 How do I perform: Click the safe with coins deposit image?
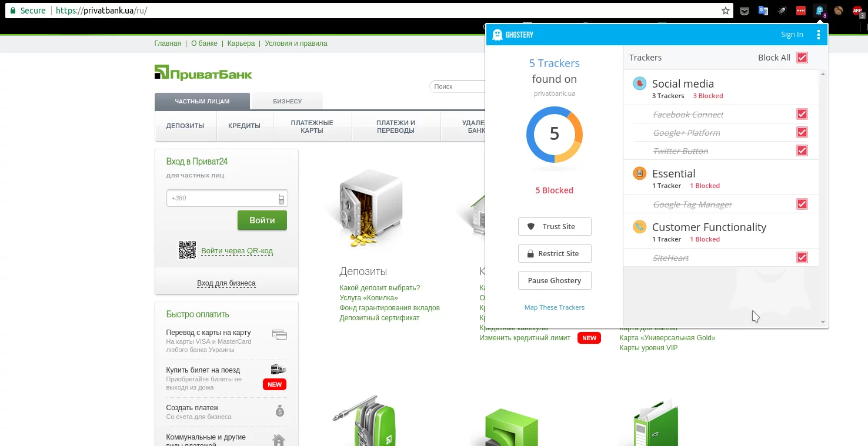[370, 209]
